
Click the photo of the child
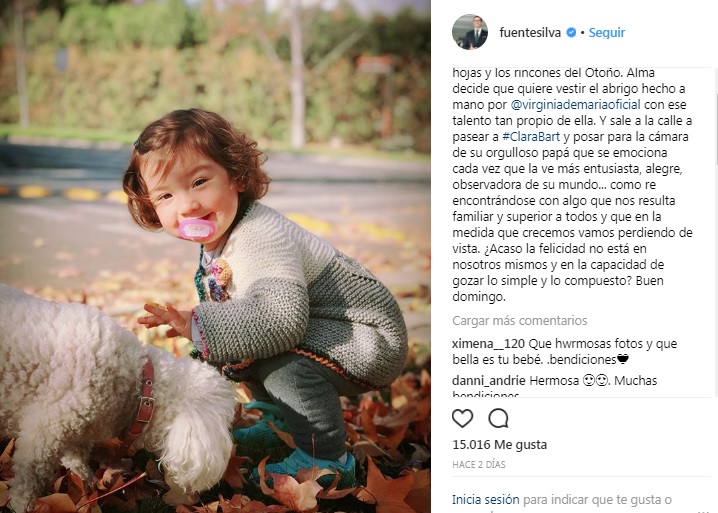pyautogui.click(x=215, y=256)
